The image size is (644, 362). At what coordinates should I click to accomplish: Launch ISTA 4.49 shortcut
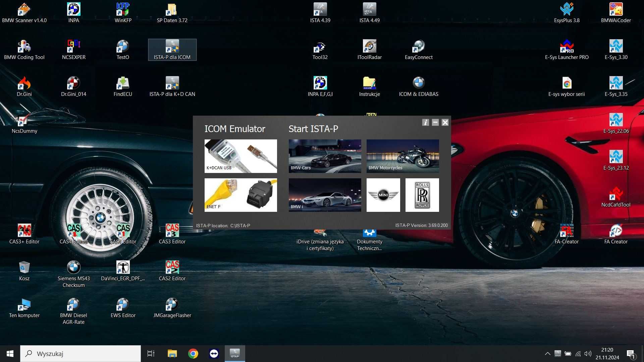click(369, 13)
